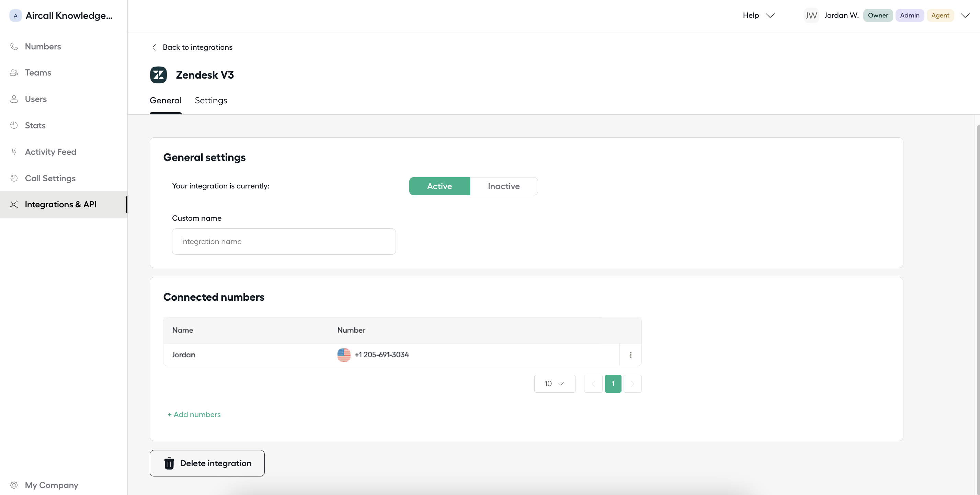
Task: Set integration status to Inactive
Action: [x=504, y=186]
